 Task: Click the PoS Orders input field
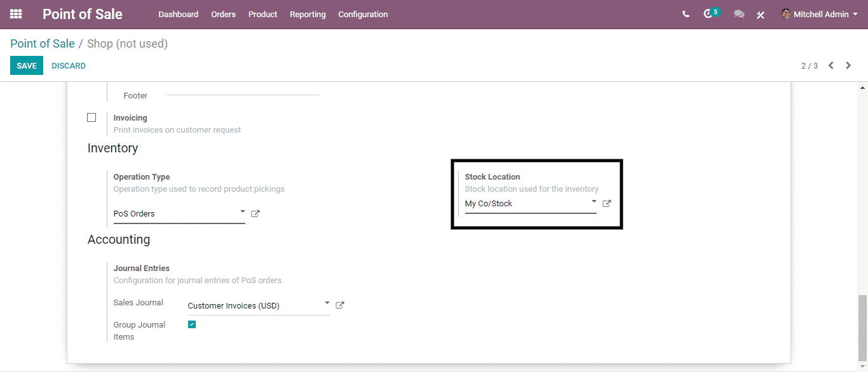179,214
